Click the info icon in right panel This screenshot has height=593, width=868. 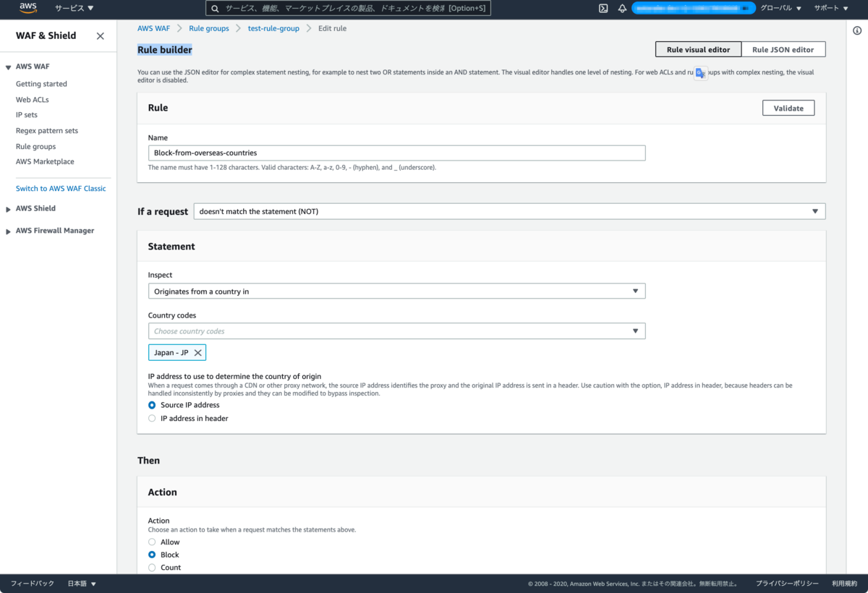[857, 30]
